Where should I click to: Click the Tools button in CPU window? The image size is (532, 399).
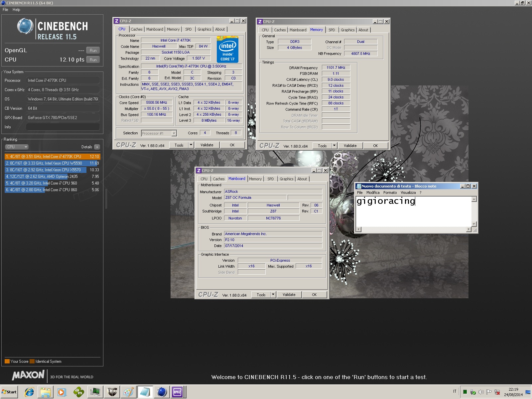[179, 145]
